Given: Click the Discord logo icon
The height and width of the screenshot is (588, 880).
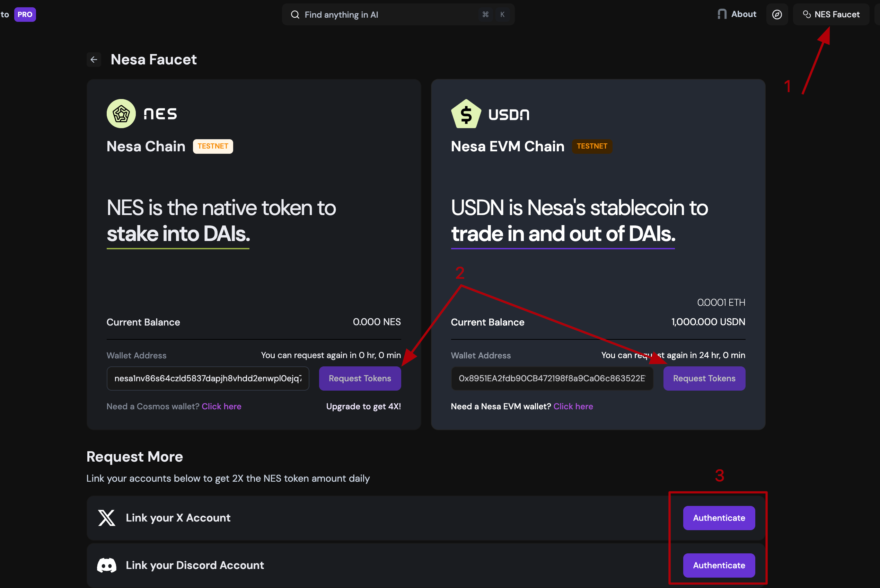Looking at the screenshot, I should click(106, 565).
